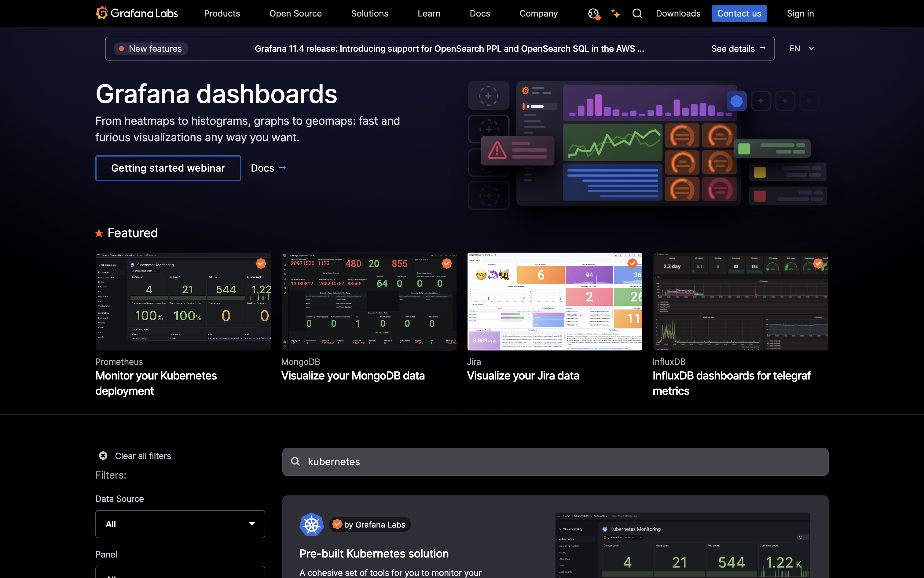The image size is (924, 578).
Task: Open Visualize your MongoDB data title
Action: click(353, 376)
